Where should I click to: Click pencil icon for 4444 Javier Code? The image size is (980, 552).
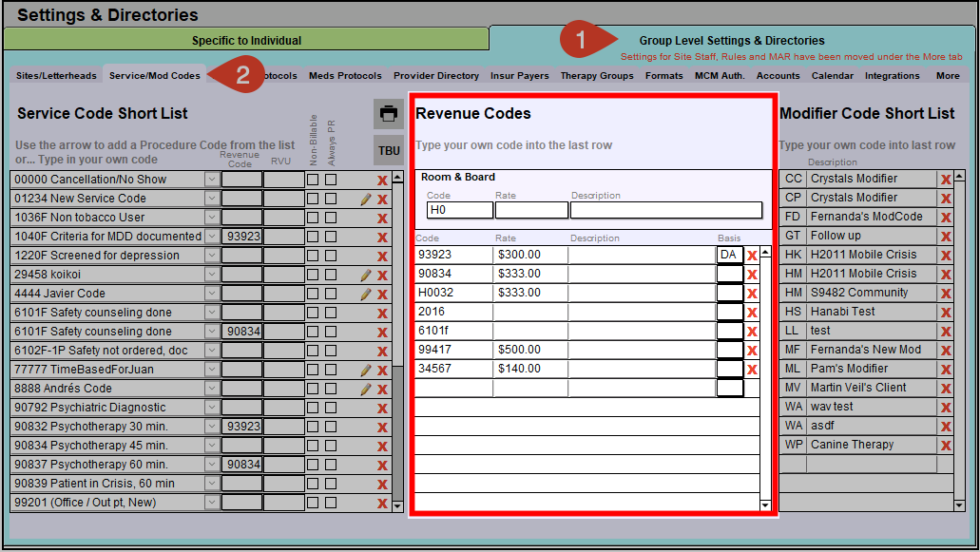click(x=365, y=295)
